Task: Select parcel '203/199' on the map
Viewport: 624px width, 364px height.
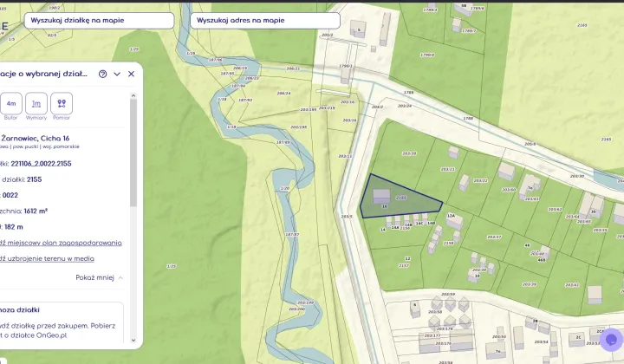Action: 305,302
